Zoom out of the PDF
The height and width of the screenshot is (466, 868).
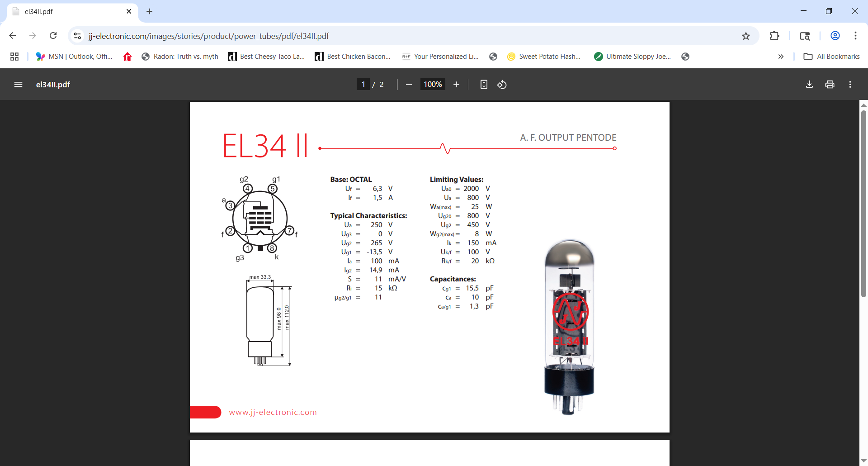409,85
